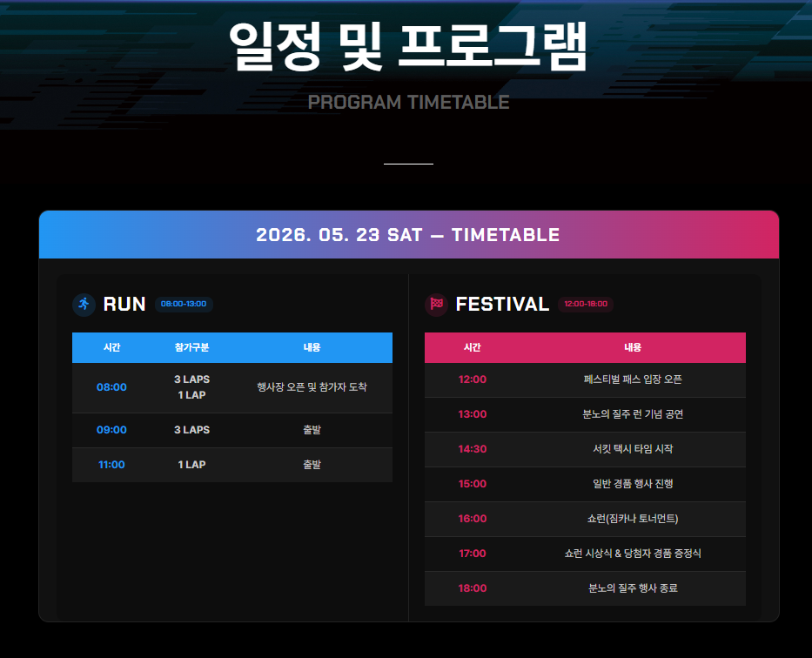Click the 참가구분 column header
The width and height of the screenshot is (812, 658).
[191, 347]
